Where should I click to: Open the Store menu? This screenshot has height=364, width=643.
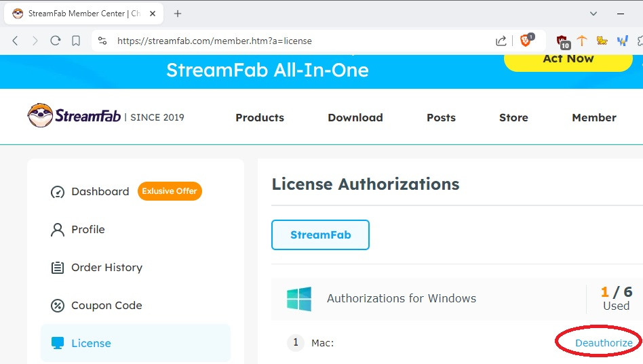click(x=513, y=118)
